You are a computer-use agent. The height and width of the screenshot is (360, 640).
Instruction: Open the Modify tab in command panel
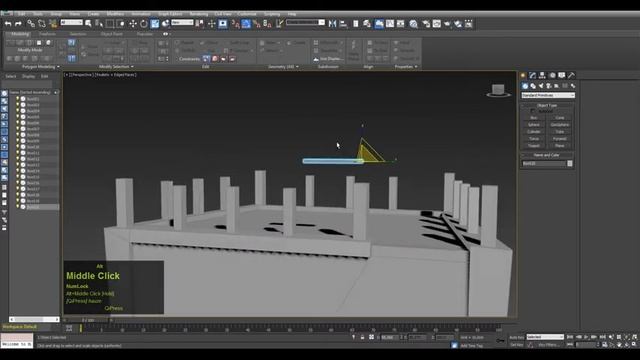click(x=532, y=75)
